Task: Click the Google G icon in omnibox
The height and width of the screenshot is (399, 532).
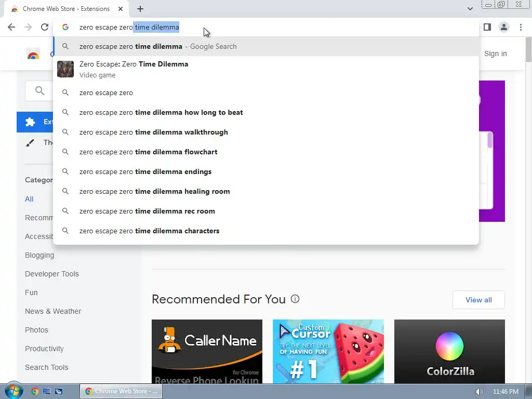Action: [x=65, y=27]
